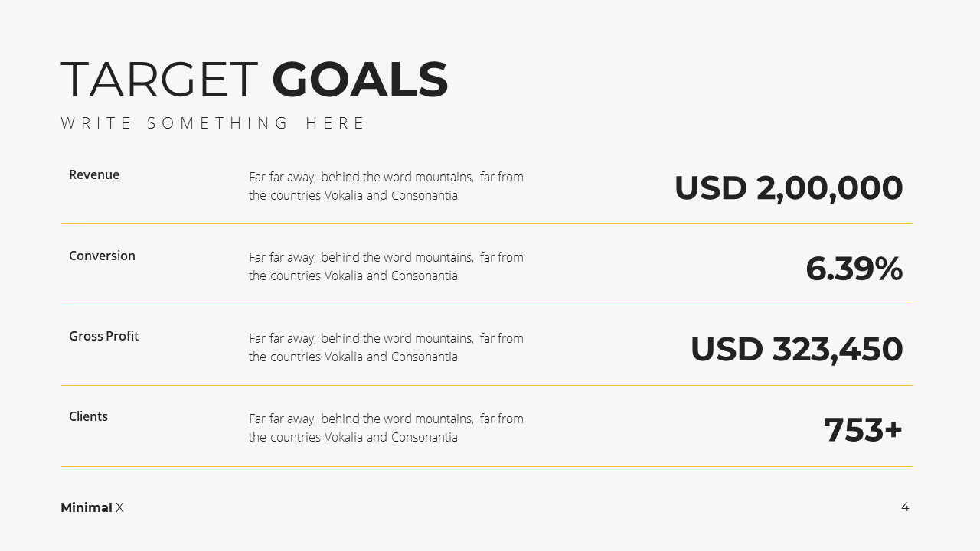This screenshot has width=980, height=551.
Task: Select the gray divider line under Gross Profit
Action: (x=487, y=386)
